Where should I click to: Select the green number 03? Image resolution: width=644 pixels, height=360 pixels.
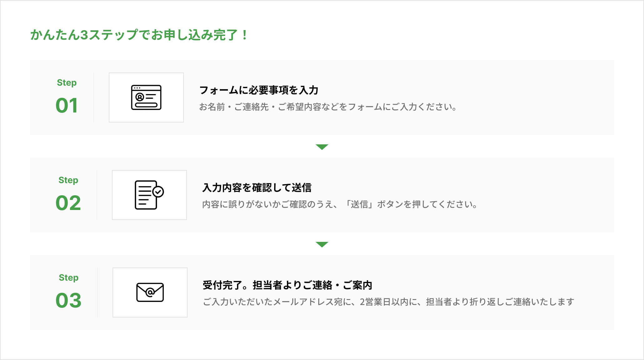pos(68,301)
